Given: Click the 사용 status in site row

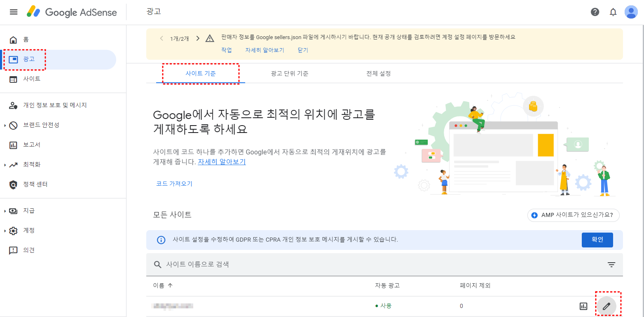Looking at the screenshot, I should 383,306.
